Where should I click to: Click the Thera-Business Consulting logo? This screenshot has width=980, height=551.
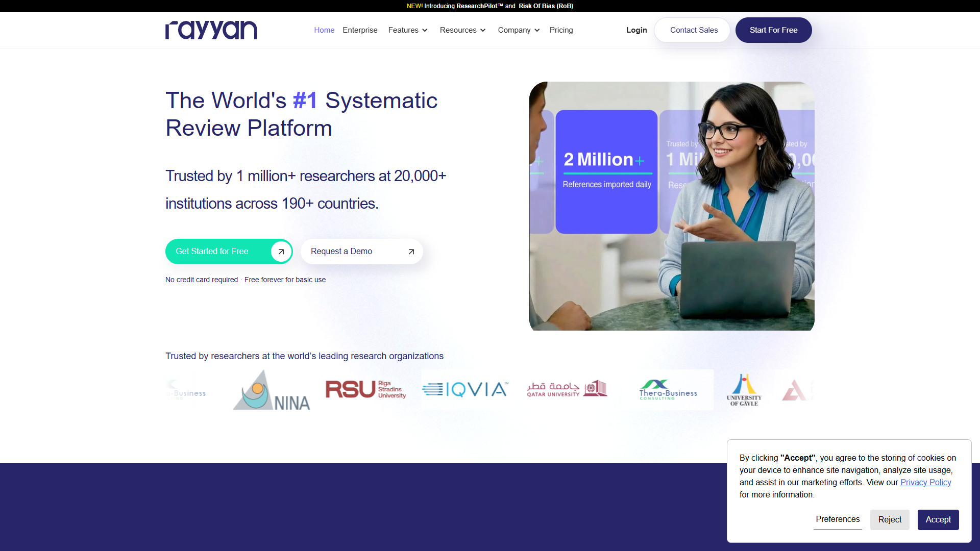pos(668,390)
